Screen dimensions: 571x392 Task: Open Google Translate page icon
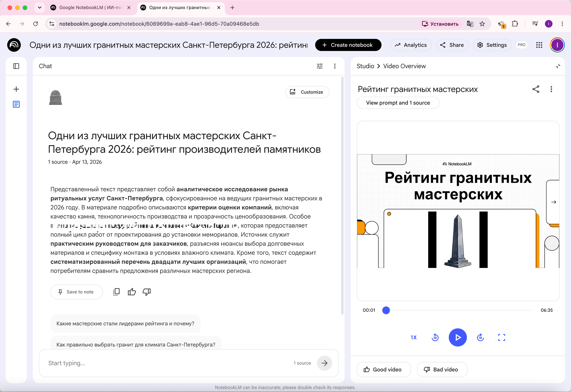point(470,24)
